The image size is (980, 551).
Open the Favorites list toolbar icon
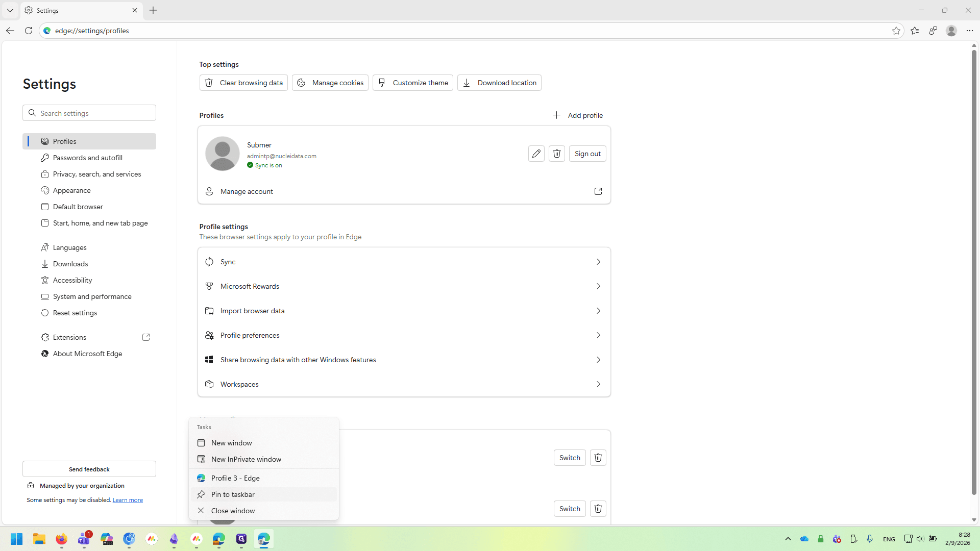(x=915, y=31)
